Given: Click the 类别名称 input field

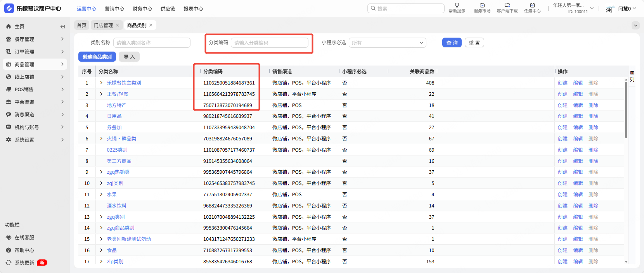Looking at the screenshot, I should tap(152, 43).
